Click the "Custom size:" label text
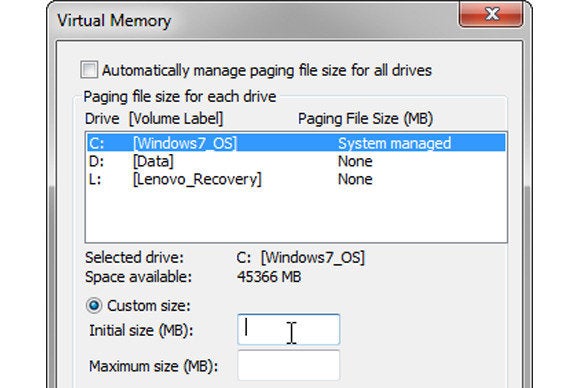Image resolution: width=580 pixels, height=388 pixels. pyautogui.click(x=149, y=306)
